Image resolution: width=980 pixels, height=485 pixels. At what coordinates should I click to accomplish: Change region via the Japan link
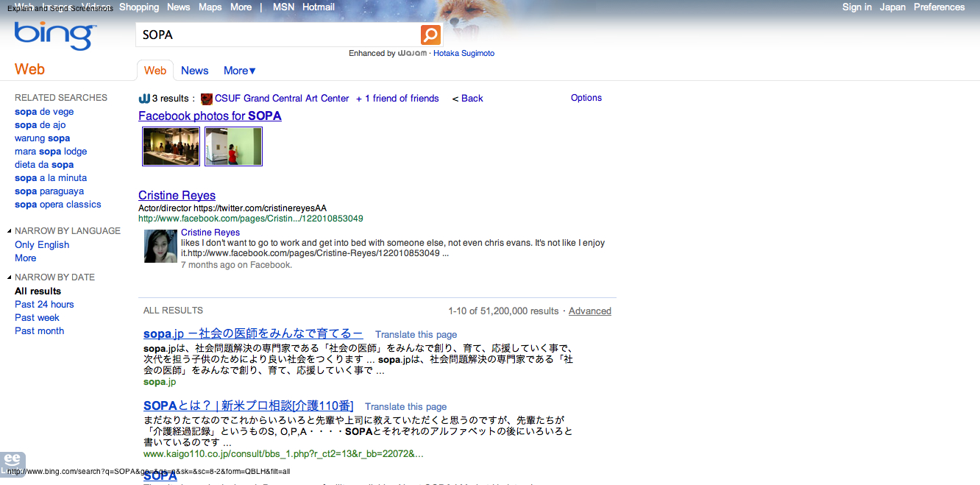pos(893,7)
